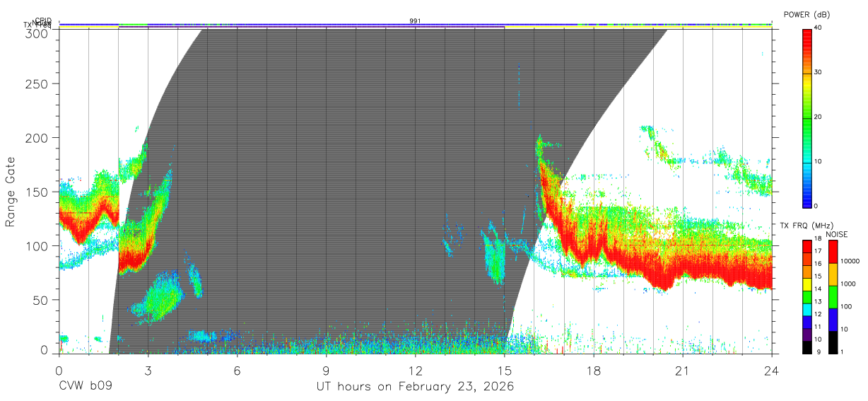The height and width of the screenshot is (401, 868).
Task: Click the '18' tick on the UT hours axis
Action: tap(593, 371)
